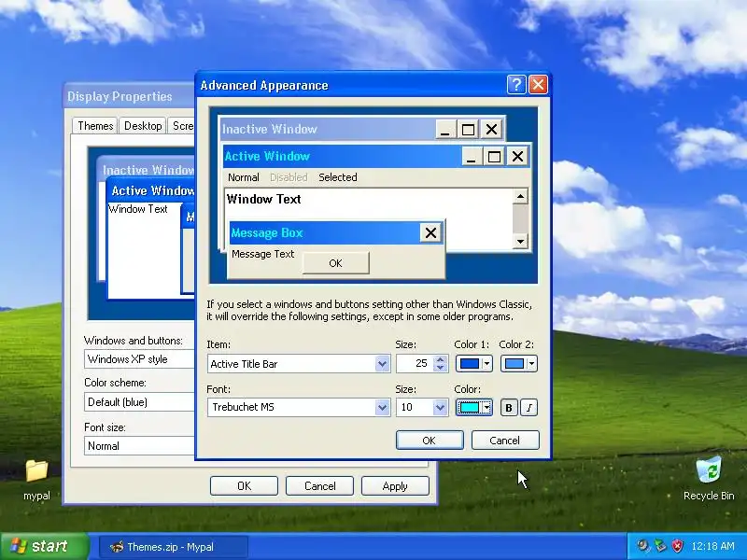Click the preview OK button in Message Box

[335, 263]
